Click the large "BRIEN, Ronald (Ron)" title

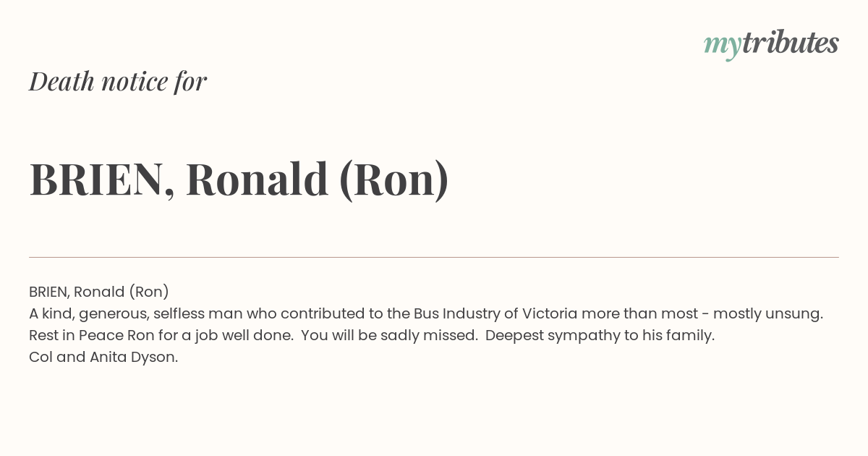click(239, 180)
